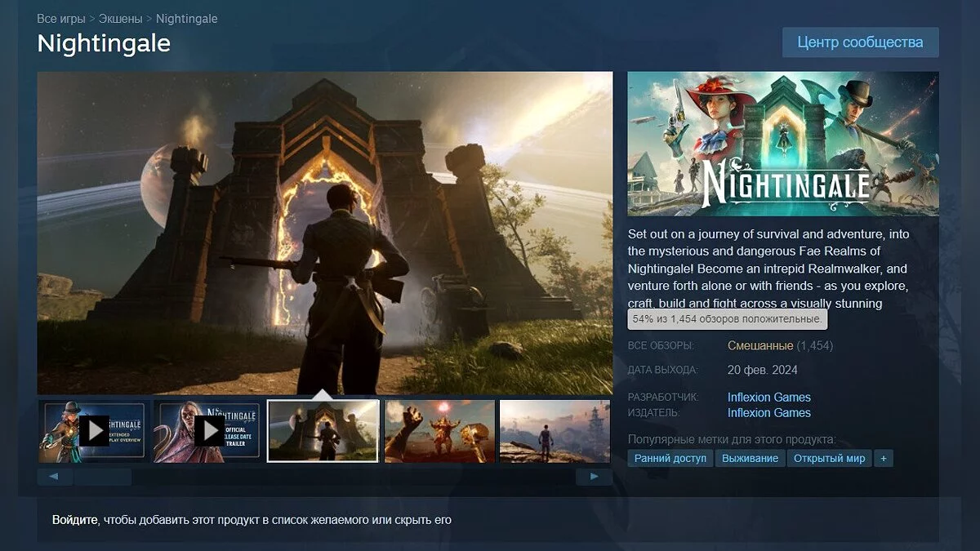Viewport: 980px width, 551px height.
Task: Play the Extended Gameplay Overview video thumbnail
Action: pos(95,430)
